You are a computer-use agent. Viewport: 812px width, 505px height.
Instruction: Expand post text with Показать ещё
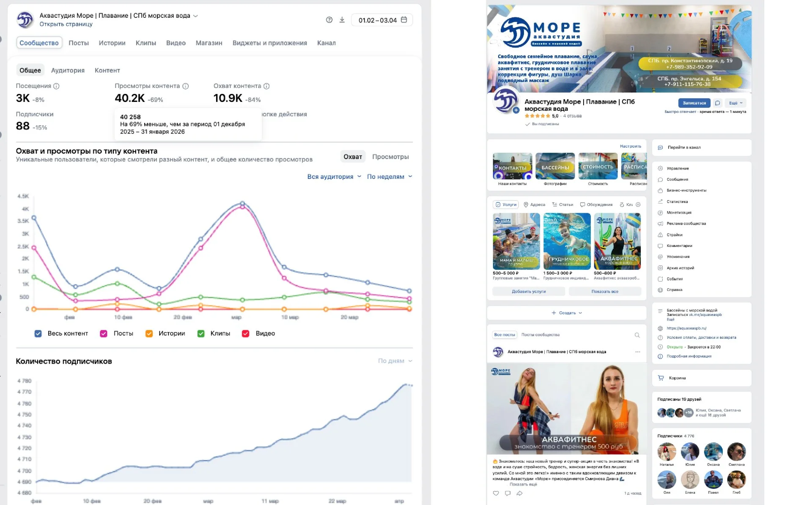(x=523, y=484)
